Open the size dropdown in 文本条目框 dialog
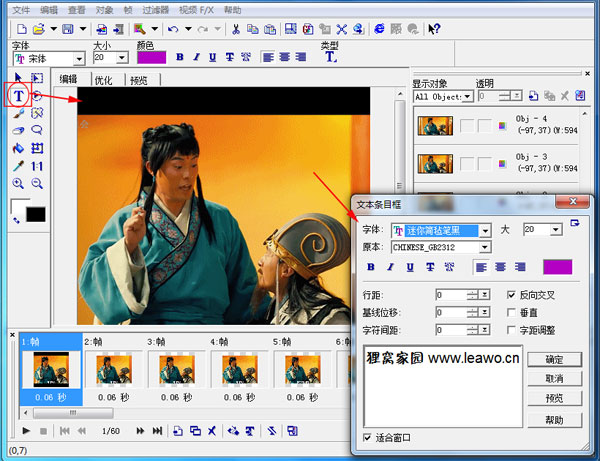 [x=556, y=230]
